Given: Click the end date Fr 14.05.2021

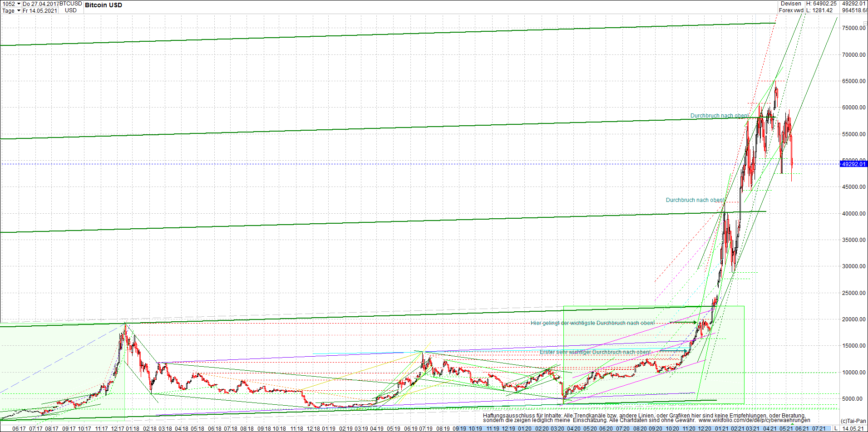Looking at the screenshot, I should pyautogui.click(x=40, y=10).
